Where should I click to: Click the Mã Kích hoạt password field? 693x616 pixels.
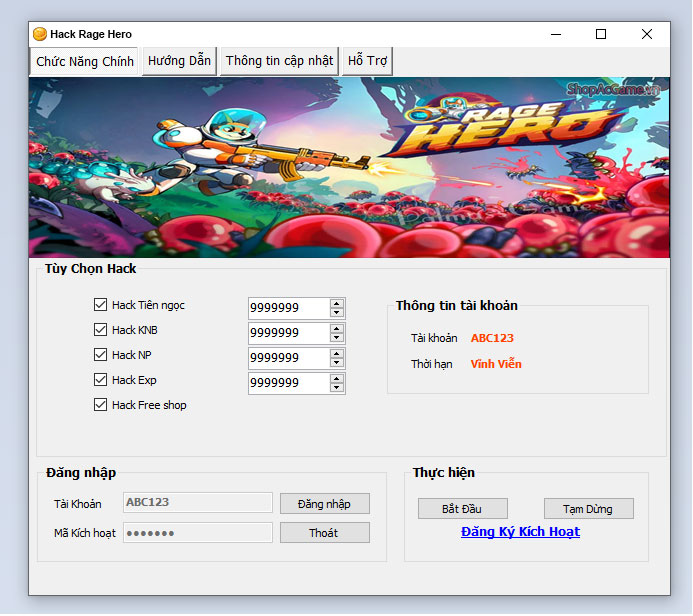point(198,533)
